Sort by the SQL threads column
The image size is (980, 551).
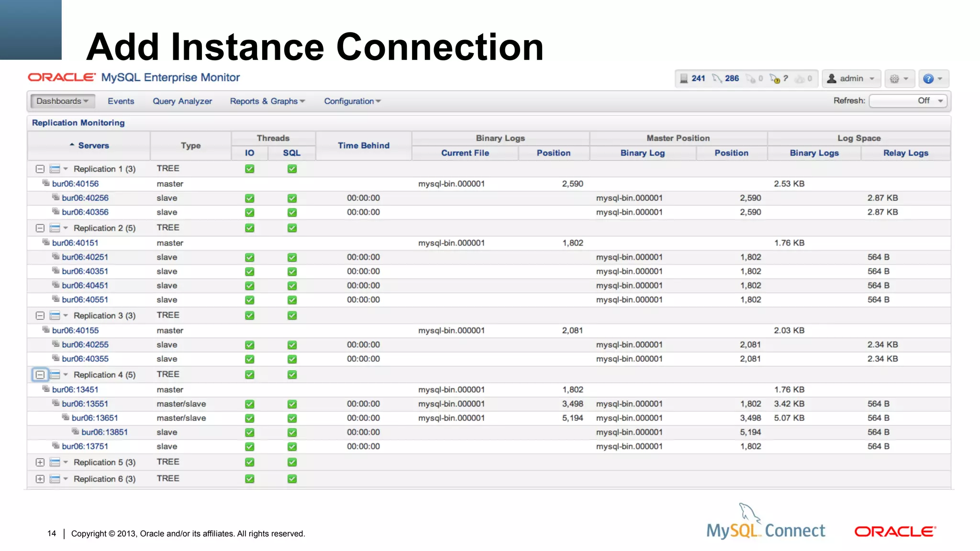click(291, 153)
